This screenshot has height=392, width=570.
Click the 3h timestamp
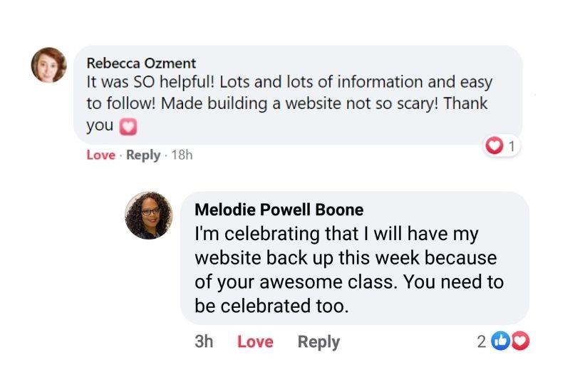pos(204,342)
